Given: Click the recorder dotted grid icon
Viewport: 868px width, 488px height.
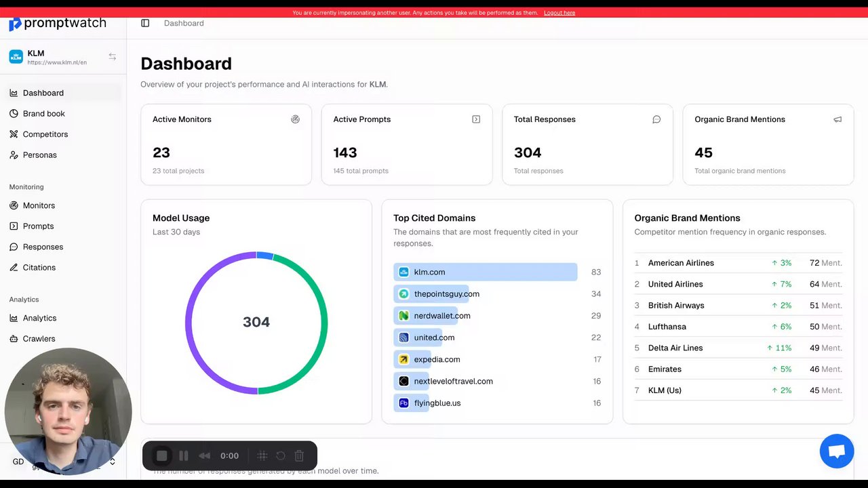Looking at the screenshot, I should pyautogui.click(x=262, y=456).
